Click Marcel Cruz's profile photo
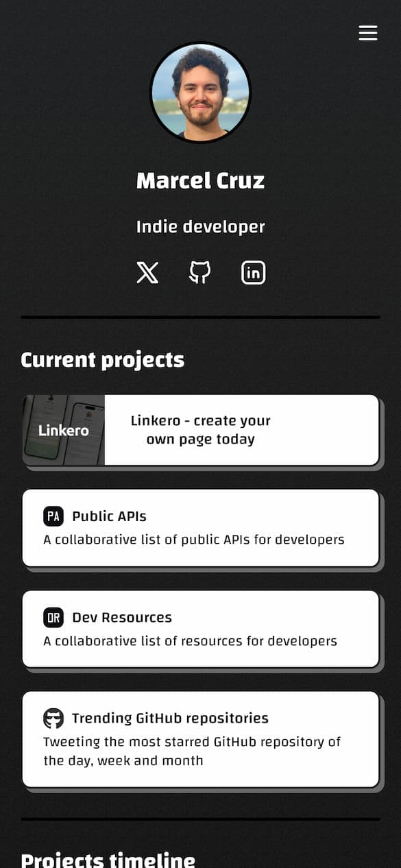 [x=200, y=93]
